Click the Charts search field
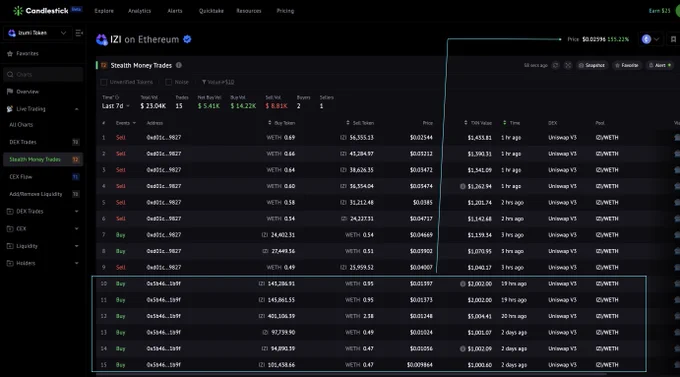The image size is (680, 377). tap(43, 75)
